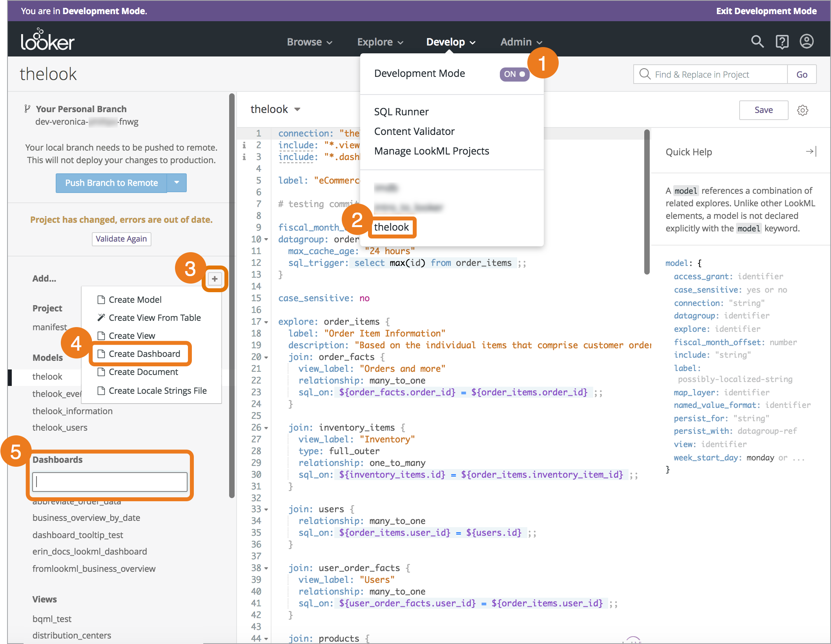Click the Looker logo
831x644 pixels.
pyautogui.click(x=47, y=39)
